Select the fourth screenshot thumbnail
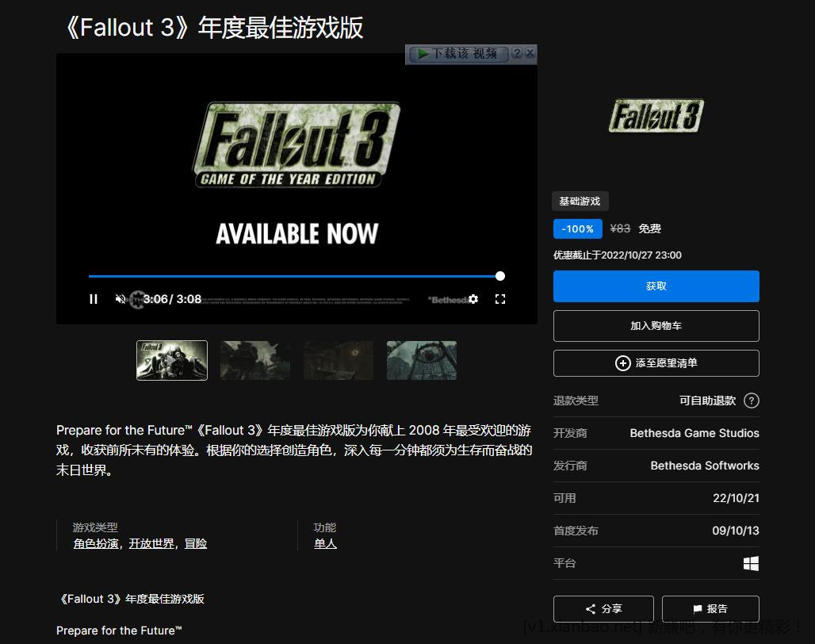815x644 pixels. pos(422,361)
